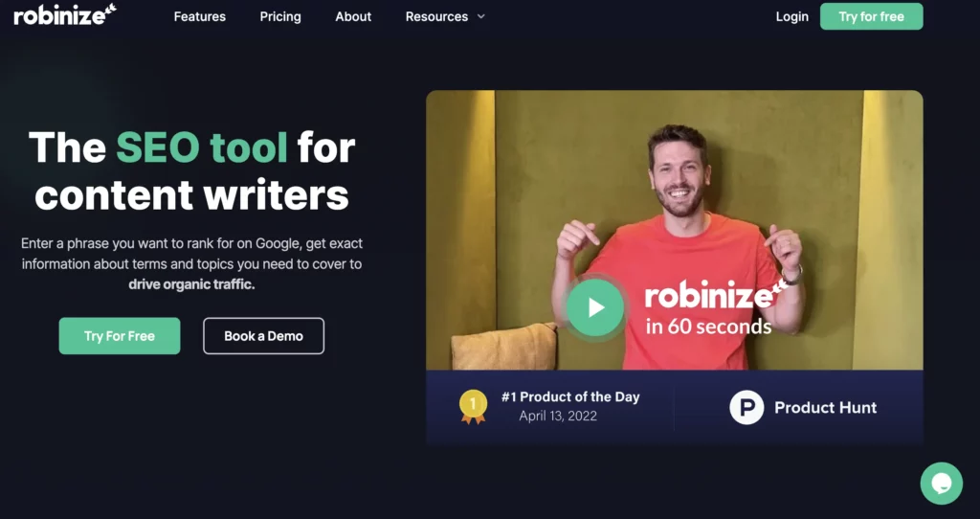Viewport: 980px width, 519px height.
Task: Click the 'April 13, 2022' date text
Action: [558, 417]
